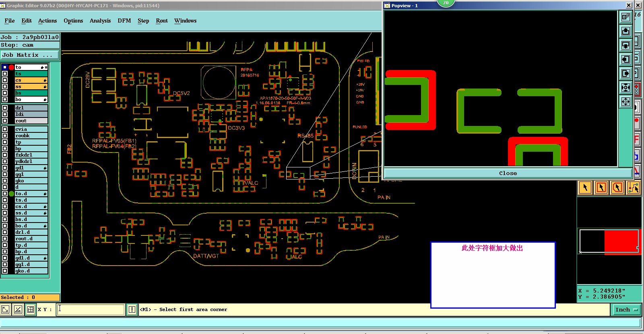Image resolution: width=644 pixels, height=334 pixels.
Task: Click the Job Matrix button
Action: (x=30, y=55)
